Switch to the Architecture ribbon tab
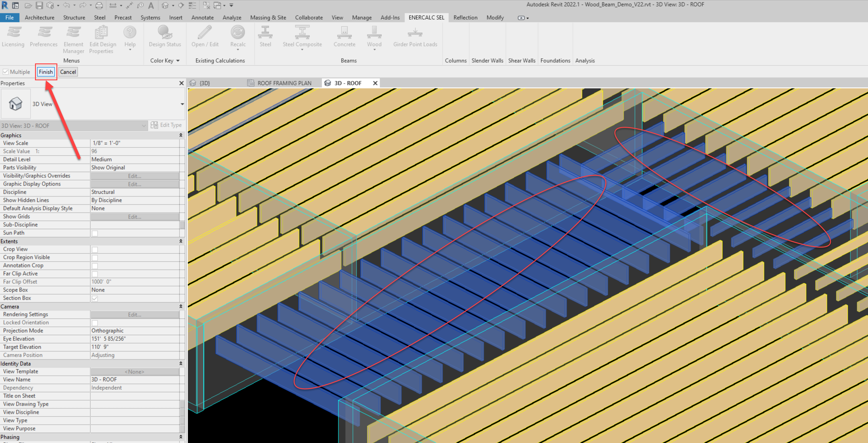Image resolution: width=868 pixels, height=443 pixels. (x=40, y=18)
